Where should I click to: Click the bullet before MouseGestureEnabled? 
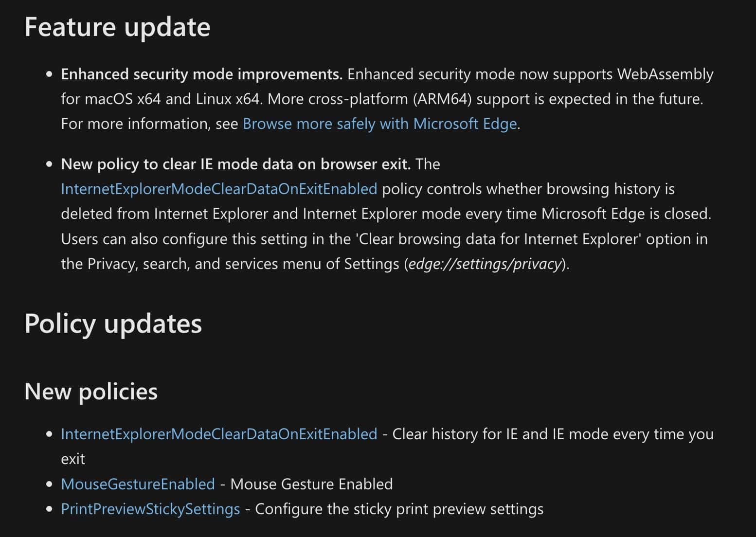coord(49,484)
